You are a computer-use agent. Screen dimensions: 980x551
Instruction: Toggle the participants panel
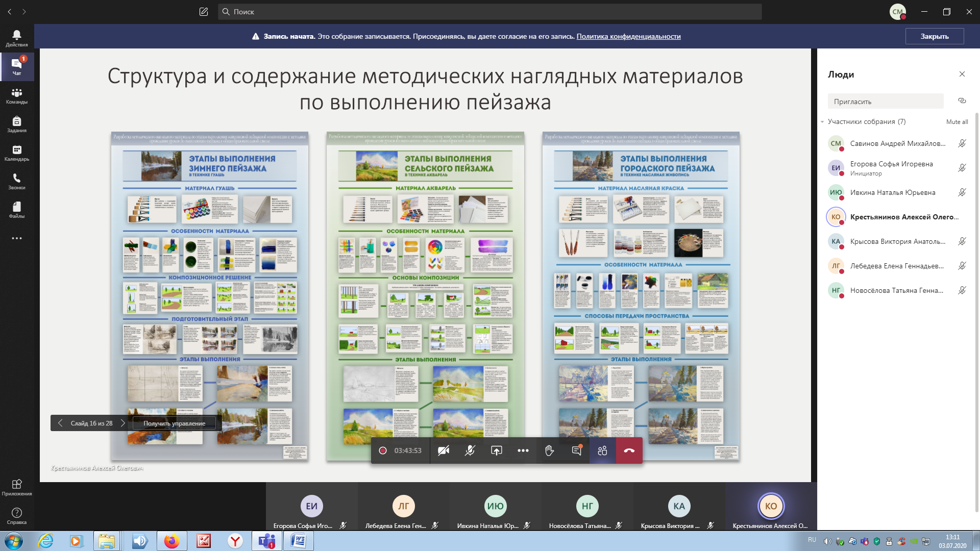[x=603, y=450]
